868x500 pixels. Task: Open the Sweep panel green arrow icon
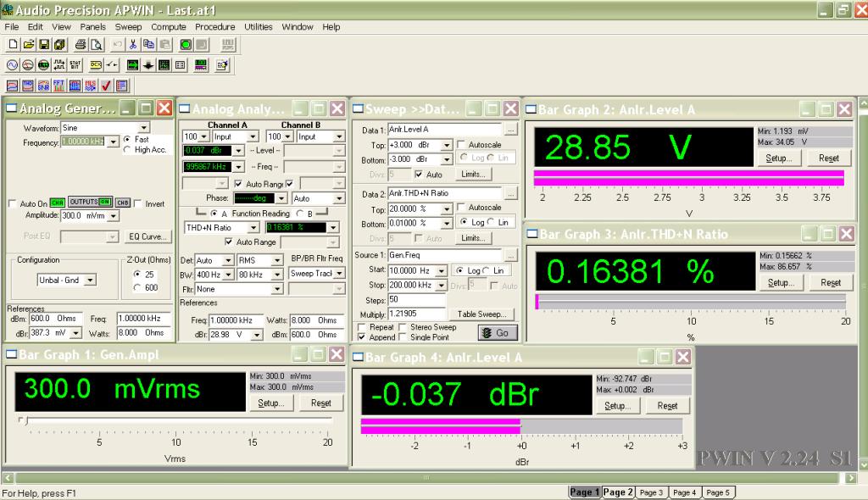tap(132, 65)
